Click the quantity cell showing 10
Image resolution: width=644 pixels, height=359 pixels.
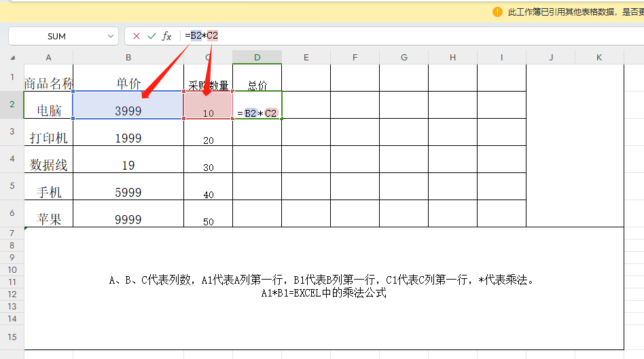[209, 105]
